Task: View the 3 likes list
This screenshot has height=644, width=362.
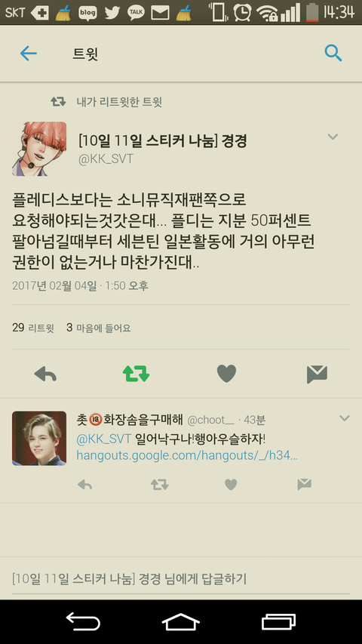Action: click(x=99, y=328)
